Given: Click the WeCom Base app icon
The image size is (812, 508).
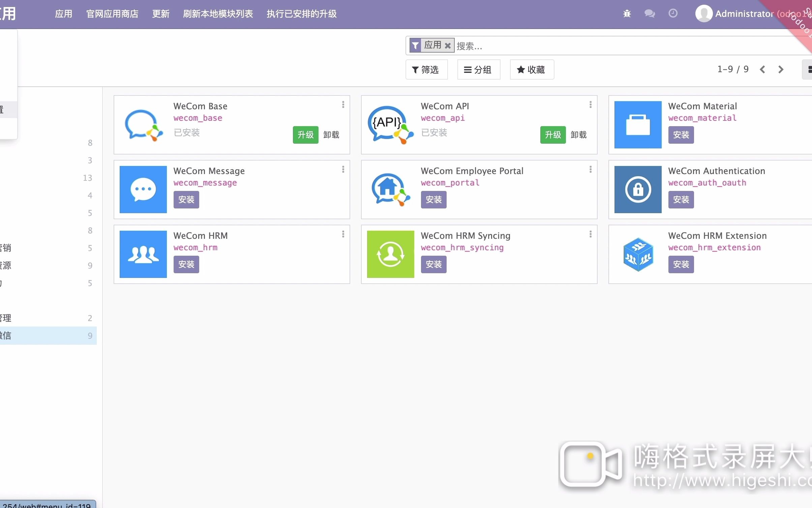Looking at the screenshot, I should 143,125.
